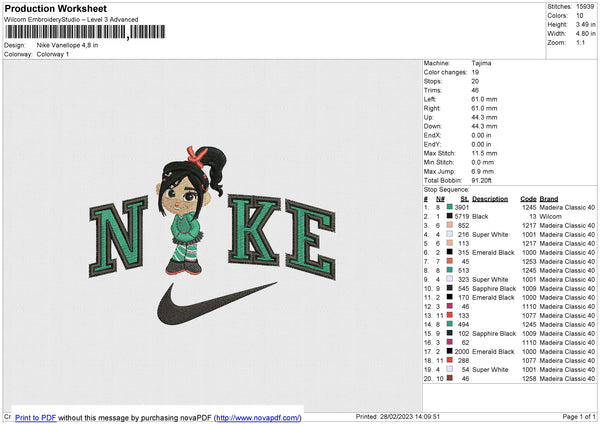
Task: Click the Trims label
Action: (x=432, y=90)
